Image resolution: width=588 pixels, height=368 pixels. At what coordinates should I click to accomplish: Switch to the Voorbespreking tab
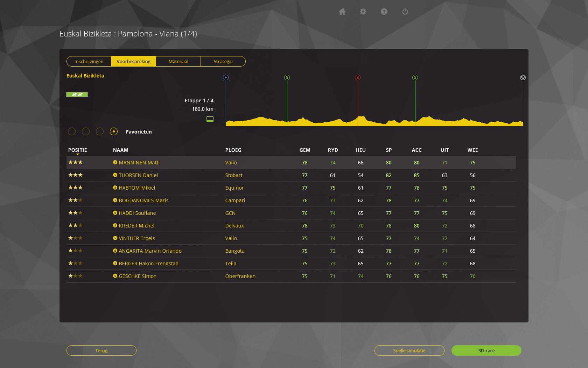coord(133,61)
